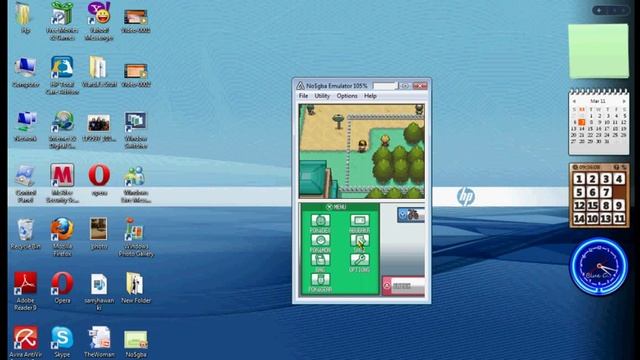Click the NoSgba Emulator title bar icon
The image size is (640, 360).
[x=300, y=86]
